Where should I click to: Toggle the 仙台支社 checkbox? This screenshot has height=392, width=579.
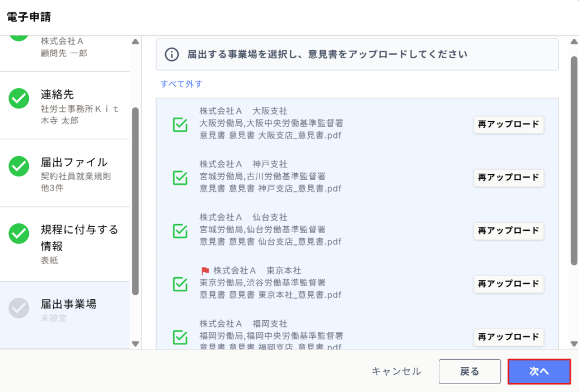[180, 231]
